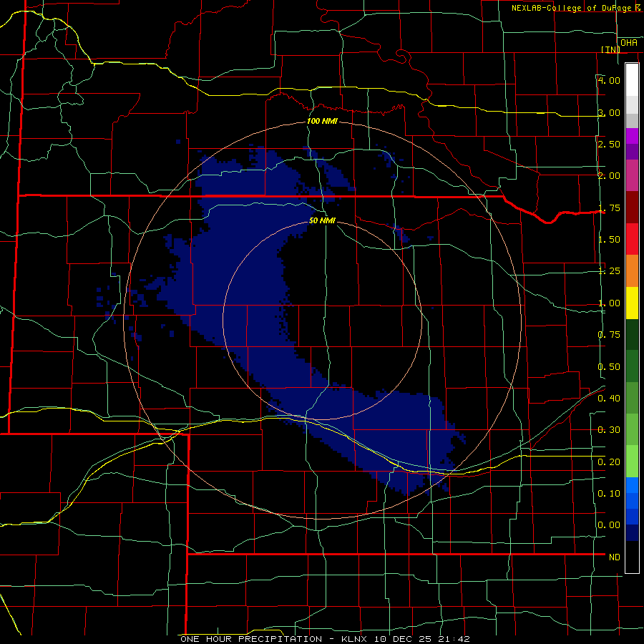
Task: Click the 'ONE HOUR PRECIPITATION' title text
Action: tap(251, 639)
